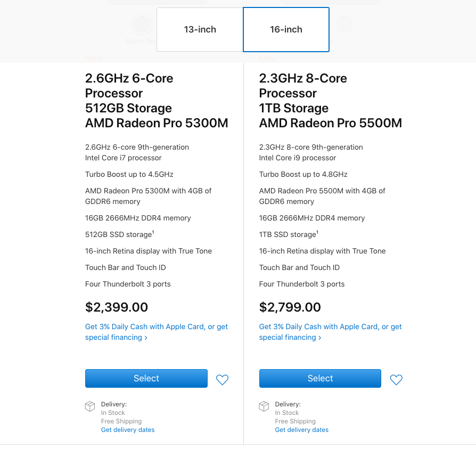Screen dimensions: 476x449
Task: Select the $2,399.00 MacBook Pro
Action: tap(146, 378)
